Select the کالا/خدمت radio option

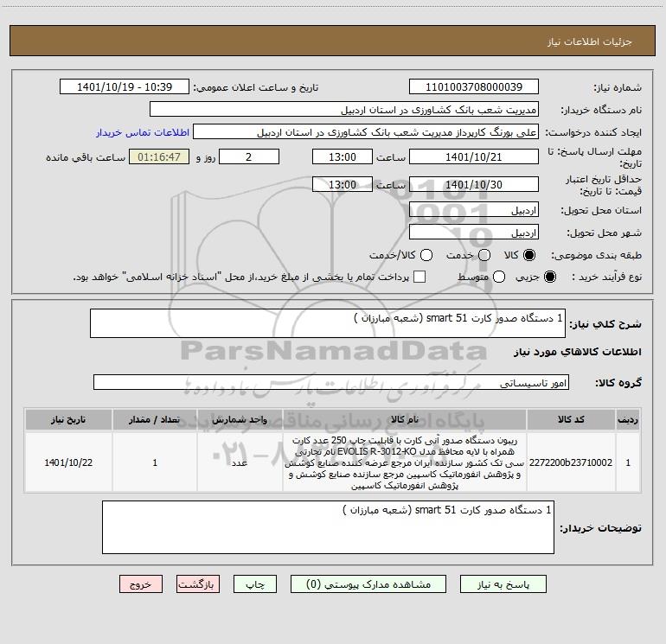click(x=426, y=255)
